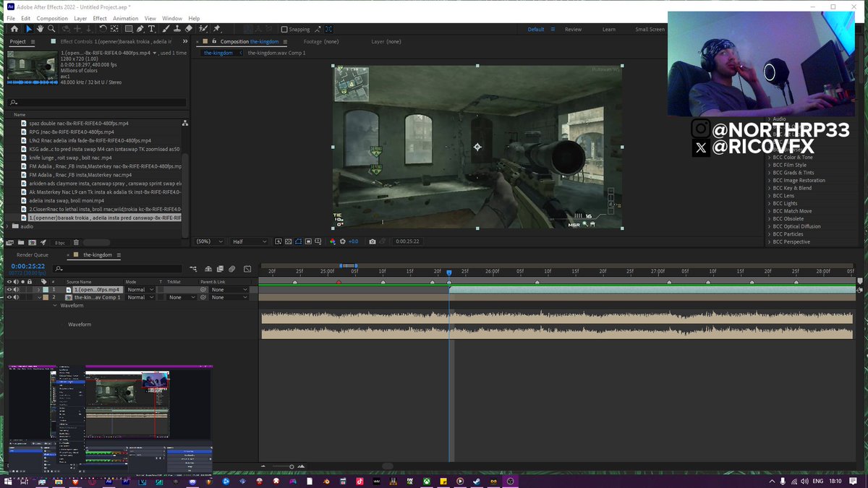Viewport: 868px width, 488px height.
Task: Expand layer 1 properties twirl arrow
Action: pos(38,290)
